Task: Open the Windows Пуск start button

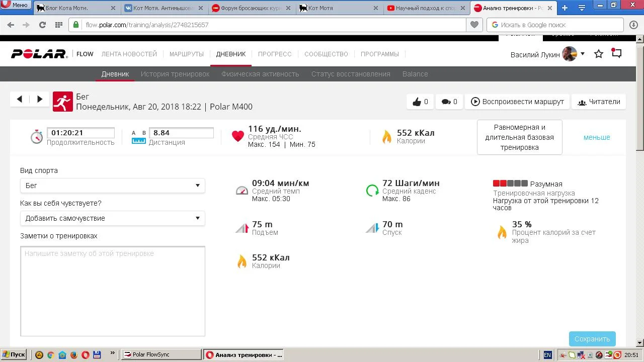Action: pyautogui.click(x=14, y=354)
